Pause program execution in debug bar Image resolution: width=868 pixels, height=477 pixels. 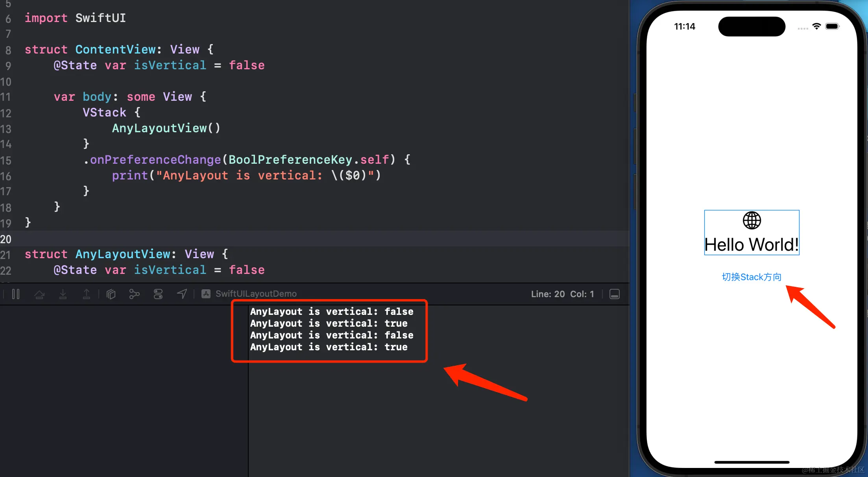[x=16, y=294]
